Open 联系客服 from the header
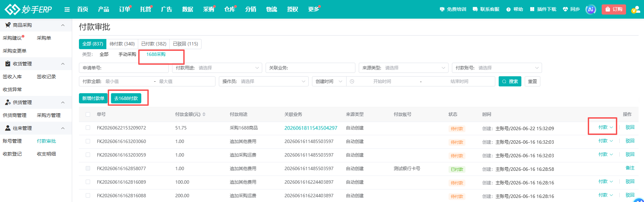The width and height of the screenshot is (644, 202). pos(486,9)
